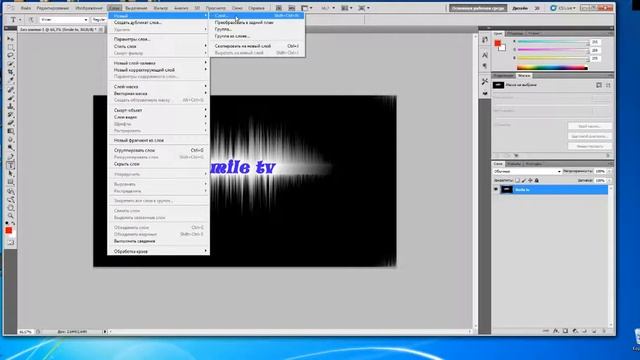
Task: Switch to the Образцы tab
Action: [x=515, y=33]
